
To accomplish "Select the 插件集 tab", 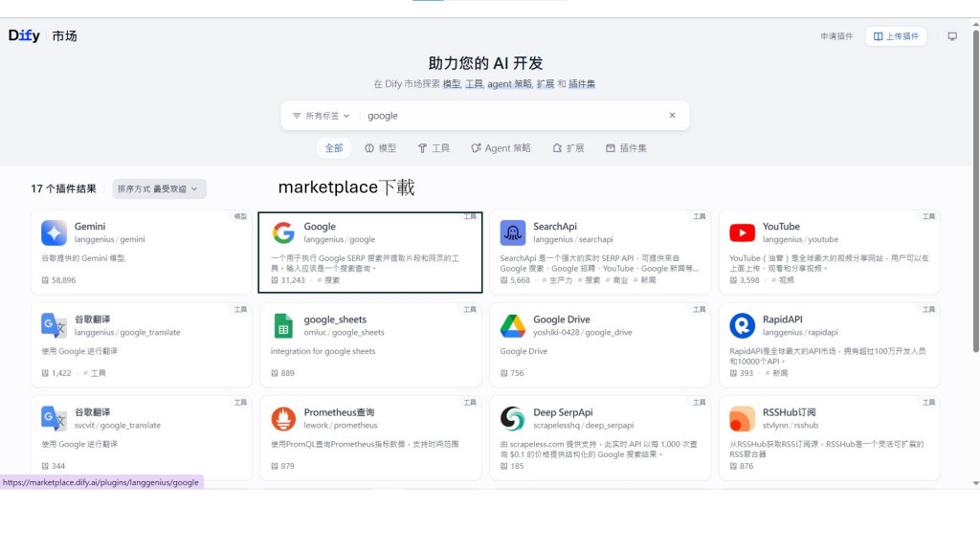I will (626, 148).
